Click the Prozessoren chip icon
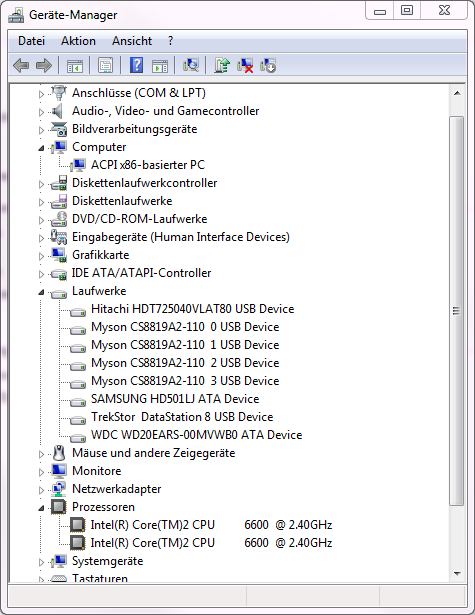Viewport: 475px width, 615px height. click(x=59, y=507)
